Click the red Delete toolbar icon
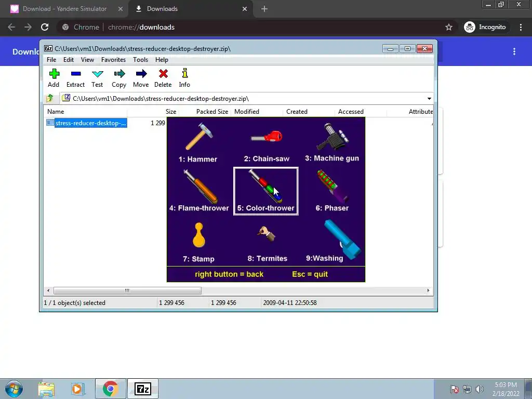 tap(163, 78)
